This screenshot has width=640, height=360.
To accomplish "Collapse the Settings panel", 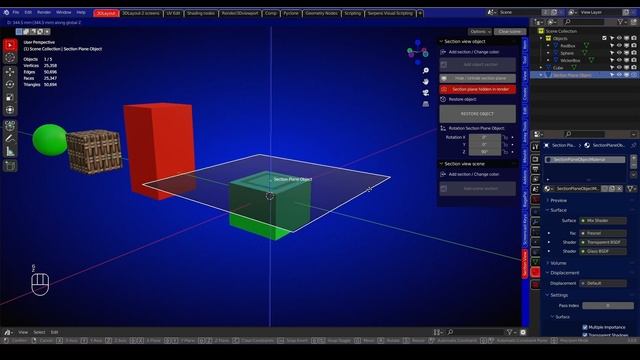I will point(548,295).
